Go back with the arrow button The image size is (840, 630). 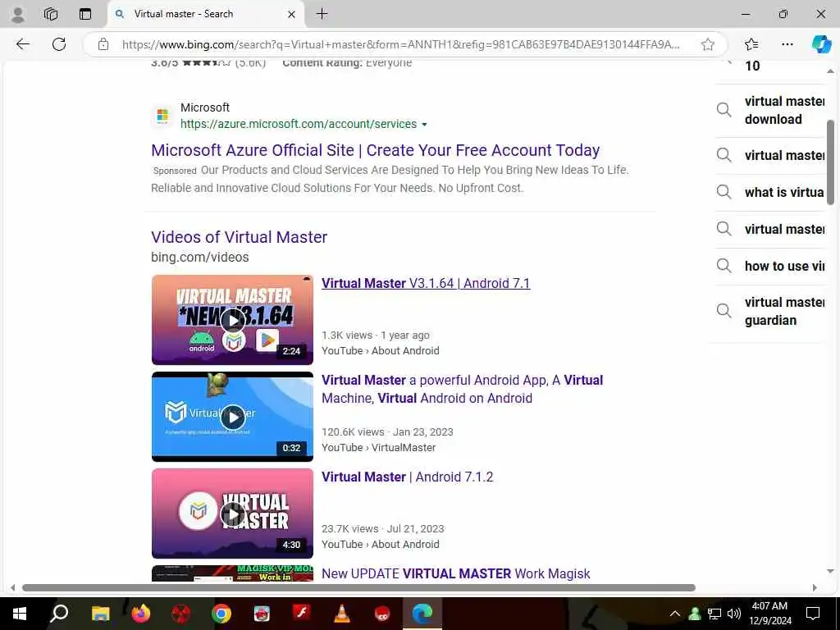pos(22,44)
